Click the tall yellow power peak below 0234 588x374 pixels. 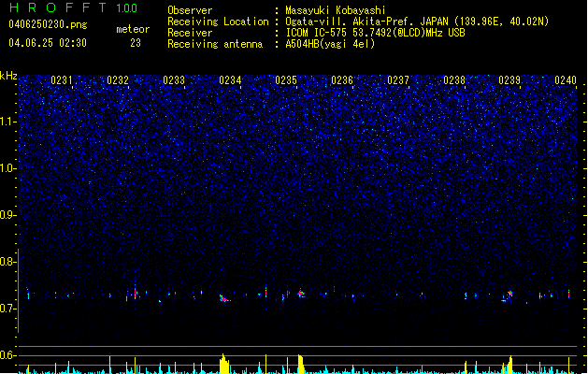pyautogui.click(x=223, y=364)
